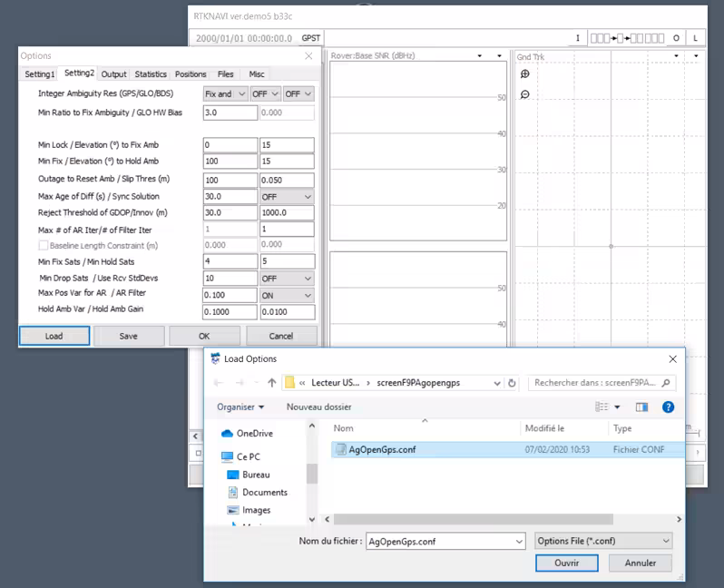Open the Integer Ambiguity 'Fix and' dropdown
This screenshot has width=724, height=588.
click(225, 94)
